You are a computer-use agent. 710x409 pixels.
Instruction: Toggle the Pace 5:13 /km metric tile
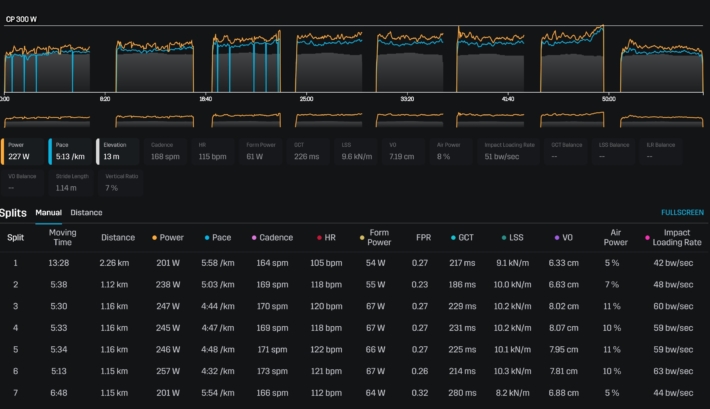click(70, 150)
